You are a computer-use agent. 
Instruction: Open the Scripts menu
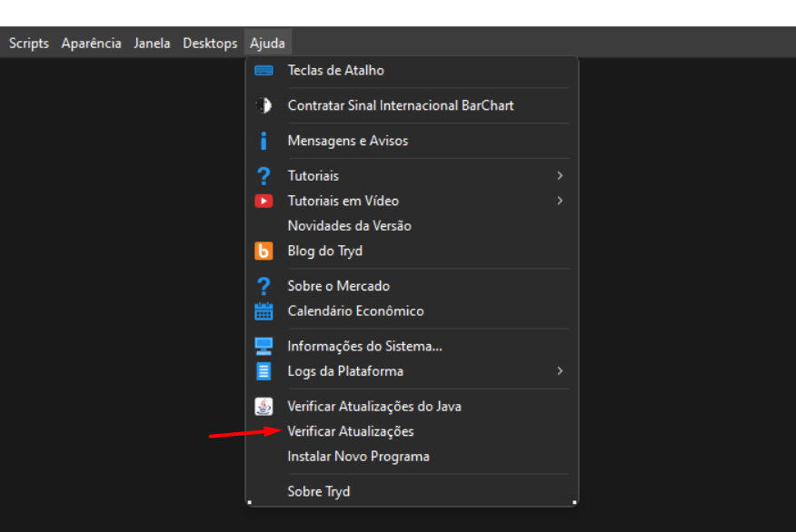[29, 44]
